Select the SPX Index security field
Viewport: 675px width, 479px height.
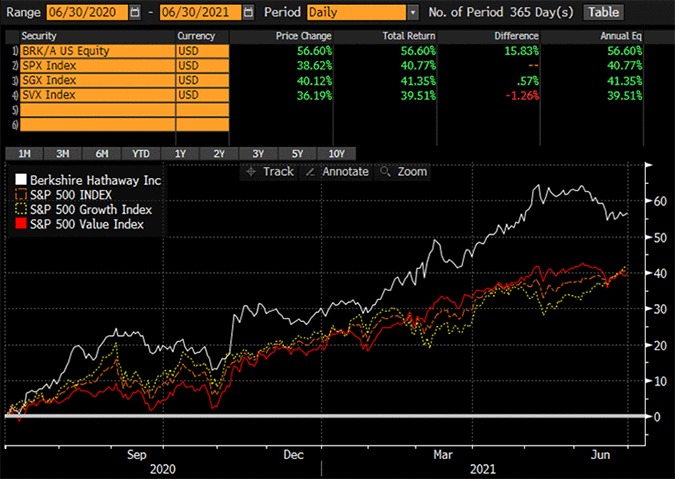(x=97, y=66)
